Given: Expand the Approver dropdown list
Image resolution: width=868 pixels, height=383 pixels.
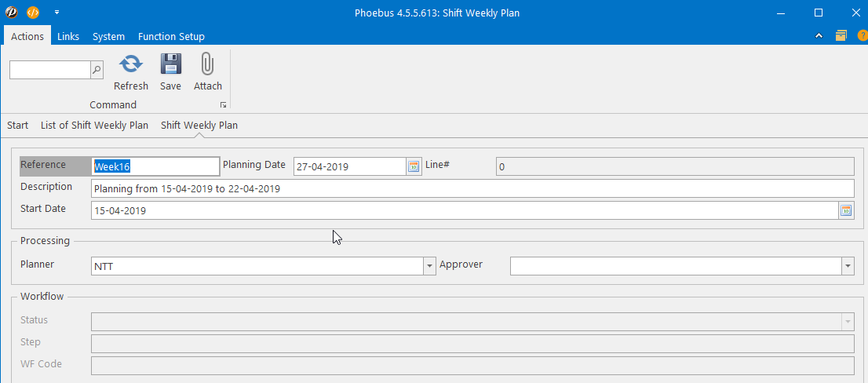Looking at the screenshot, I should (848, 267).
